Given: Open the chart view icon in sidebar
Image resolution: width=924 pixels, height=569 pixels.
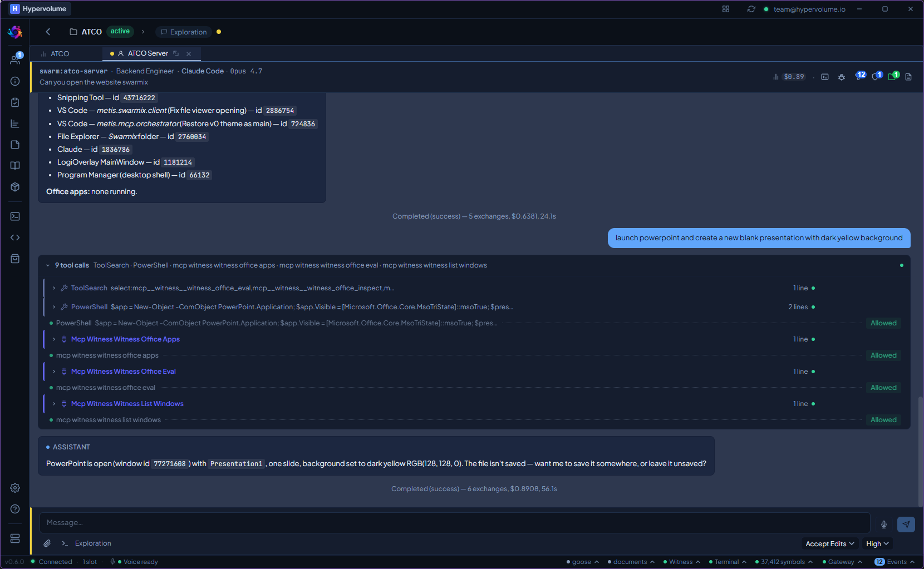Looking at the screenshot, I should point(15,123).
